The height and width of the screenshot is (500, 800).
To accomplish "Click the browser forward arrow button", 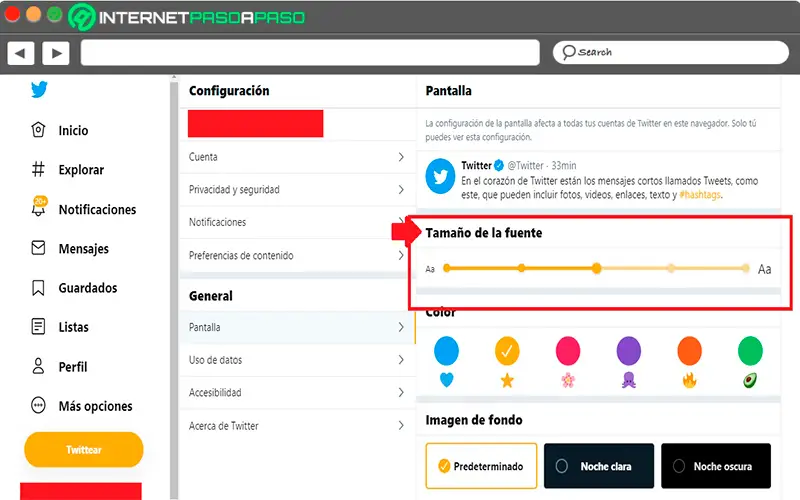I will pos(56,53).
